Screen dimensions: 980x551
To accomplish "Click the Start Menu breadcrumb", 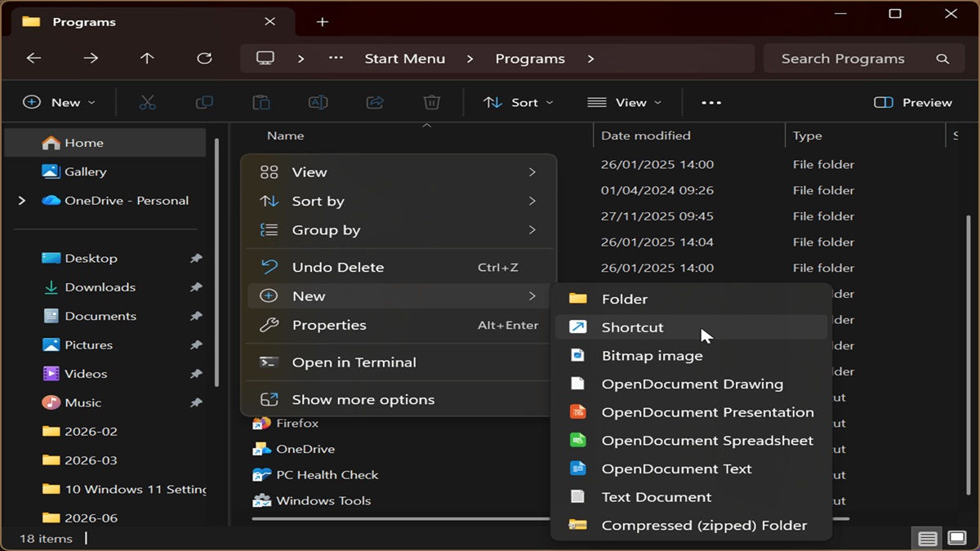I will [405, 59].
